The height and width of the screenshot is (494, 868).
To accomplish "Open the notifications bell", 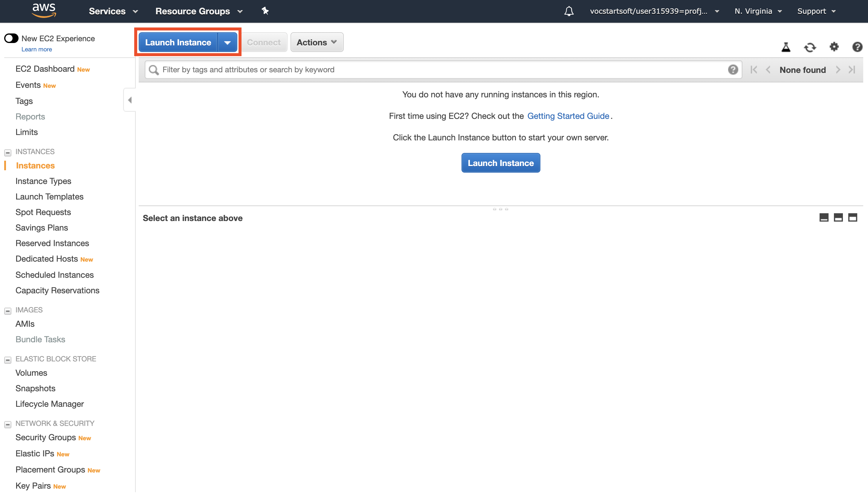I will tap(569, 11).
